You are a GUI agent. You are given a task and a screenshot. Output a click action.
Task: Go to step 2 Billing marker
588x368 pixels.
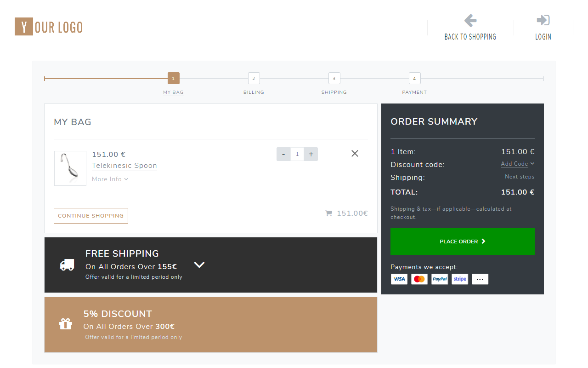pyautogui.click(x=254, y=78)
